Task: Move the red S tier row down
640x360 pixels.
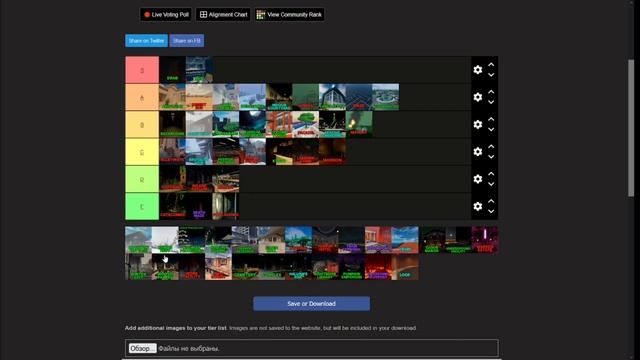Action: pyautogui.click(x=491, y=75)
